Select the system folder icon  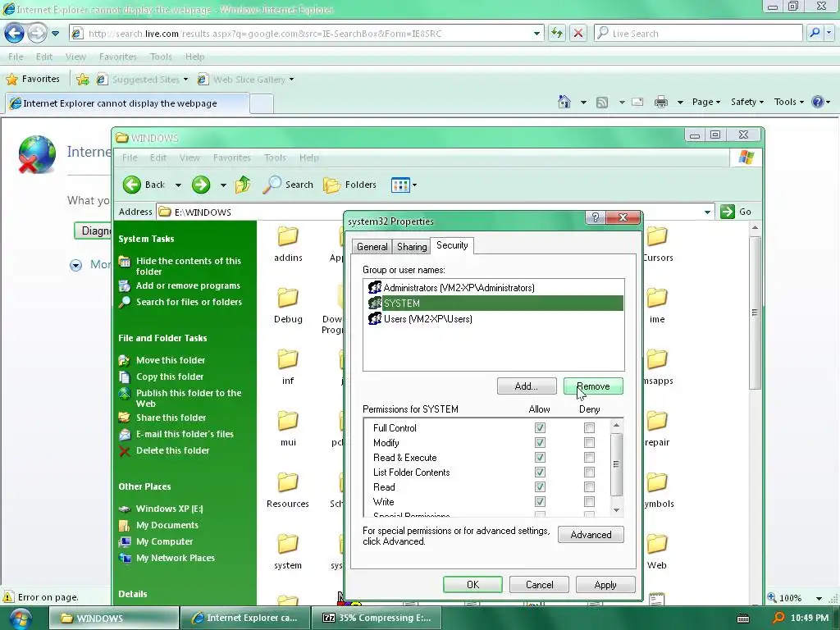288,544
